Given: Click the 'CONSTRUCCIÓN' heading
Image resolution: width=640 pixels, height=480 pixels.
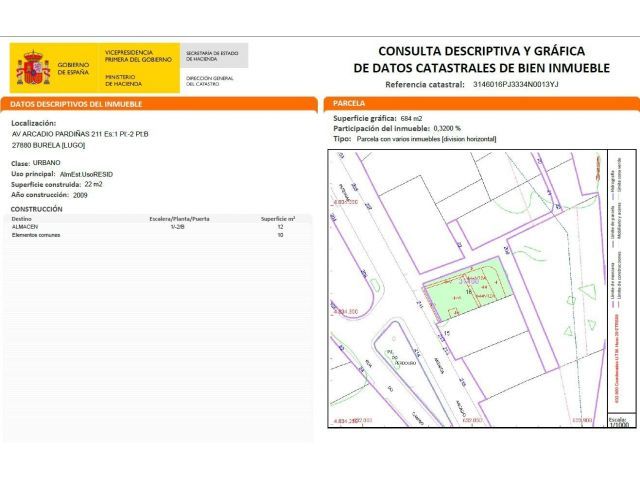Looking at the screenshot, I should click(x=36, y=209).
